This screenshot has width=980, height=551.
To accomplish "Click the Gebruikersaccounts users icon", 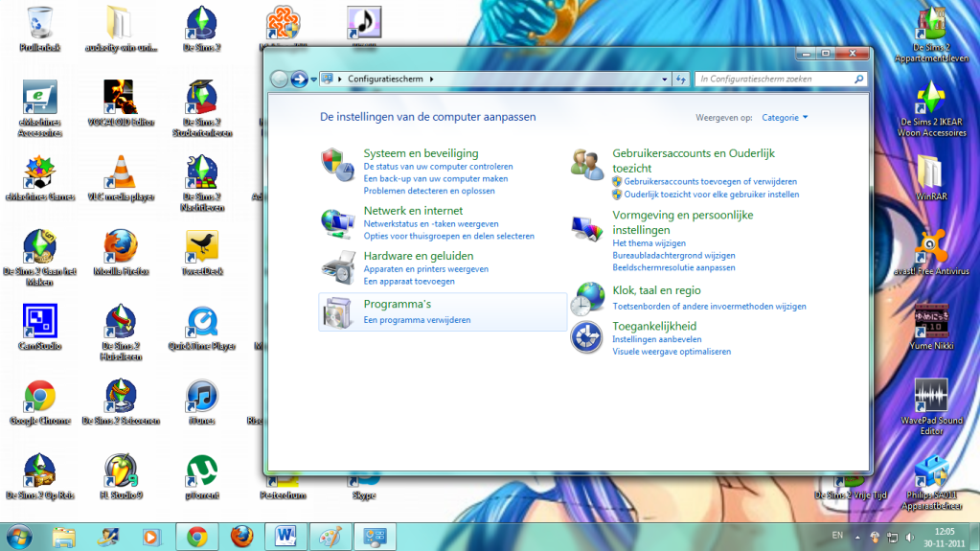I will pos(586,164).
